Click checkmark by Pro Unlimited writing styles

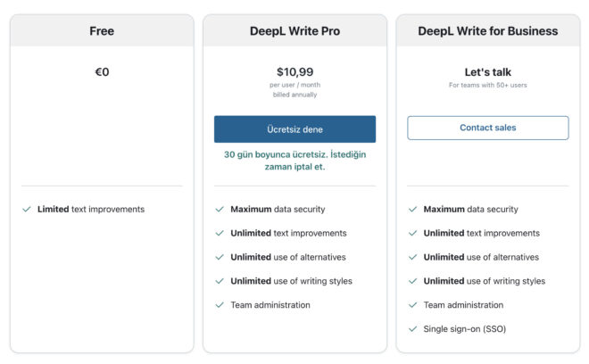click(x=220, y=282)
